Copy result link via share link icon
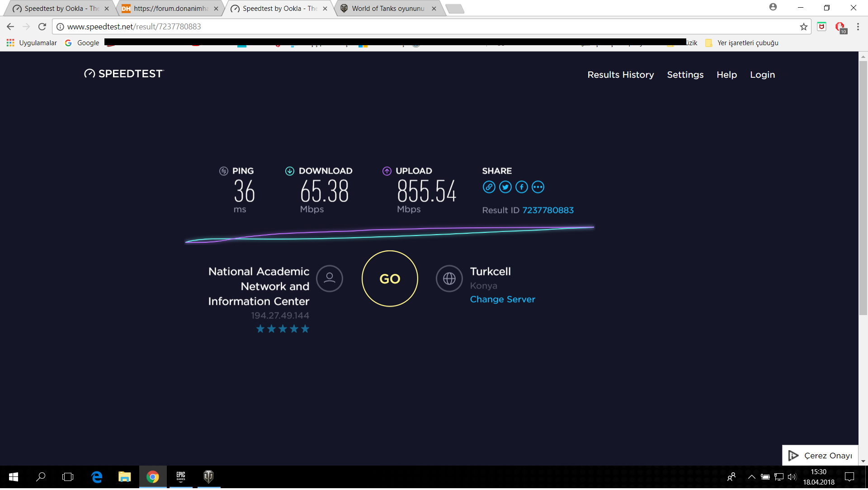The height and width of the screenshot is (490, 868). (x=489, y=187)
